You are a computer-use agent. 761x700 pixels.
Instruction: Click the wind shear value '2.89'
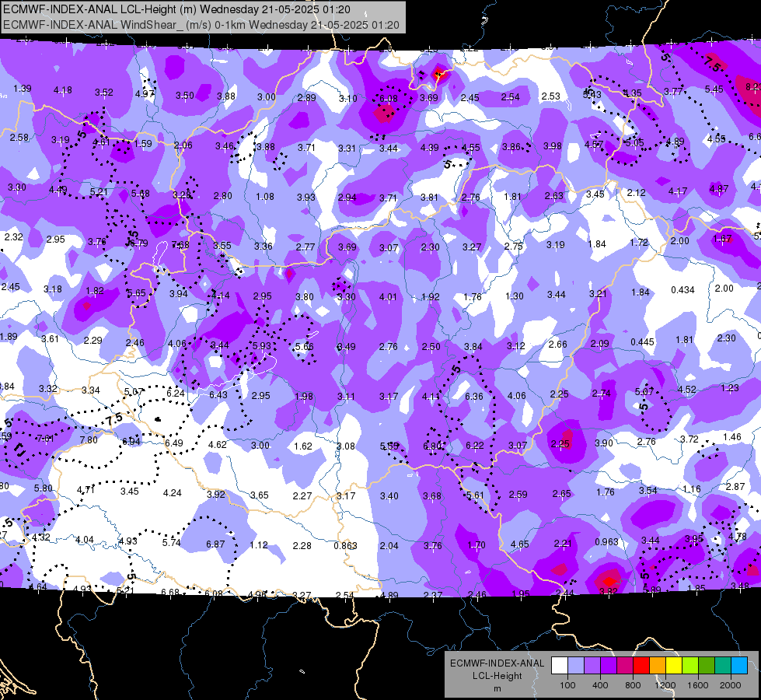[x=307, y=98]
